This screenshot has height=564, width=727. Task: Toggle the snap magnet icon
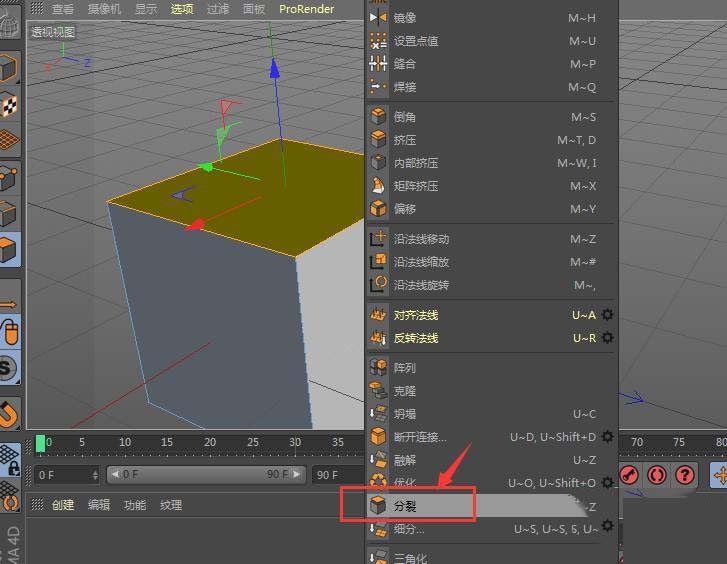click(9, 413)
